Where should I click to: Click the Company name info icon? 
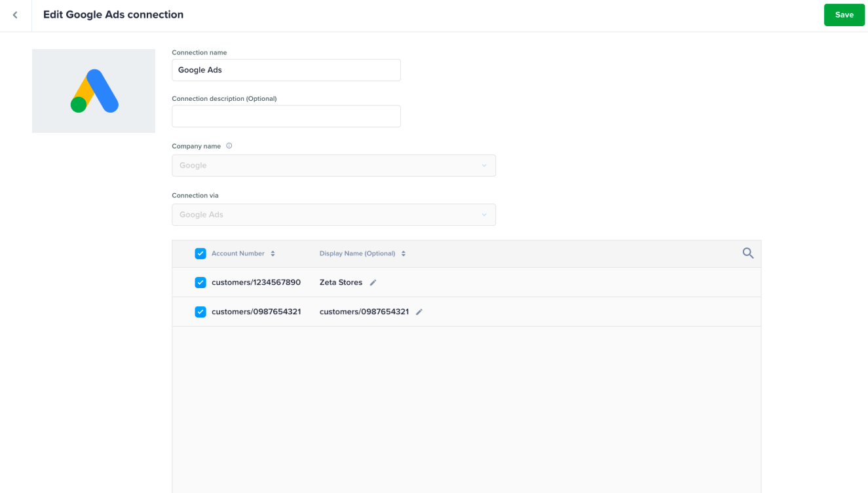[x=229, y=146]
